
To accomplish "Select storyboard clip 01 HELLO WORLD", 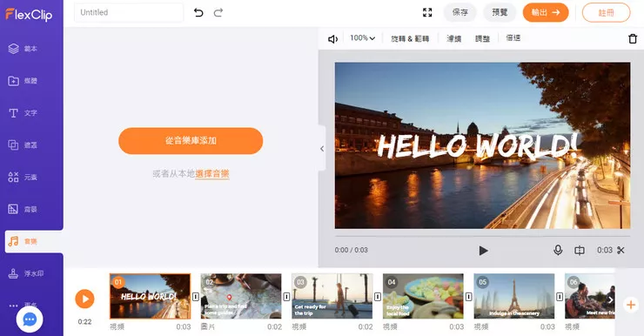I will point(151,296).
